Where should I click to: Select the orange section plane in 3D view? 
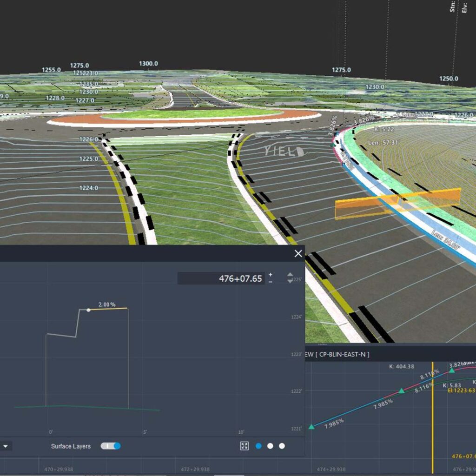coord(397,203)
